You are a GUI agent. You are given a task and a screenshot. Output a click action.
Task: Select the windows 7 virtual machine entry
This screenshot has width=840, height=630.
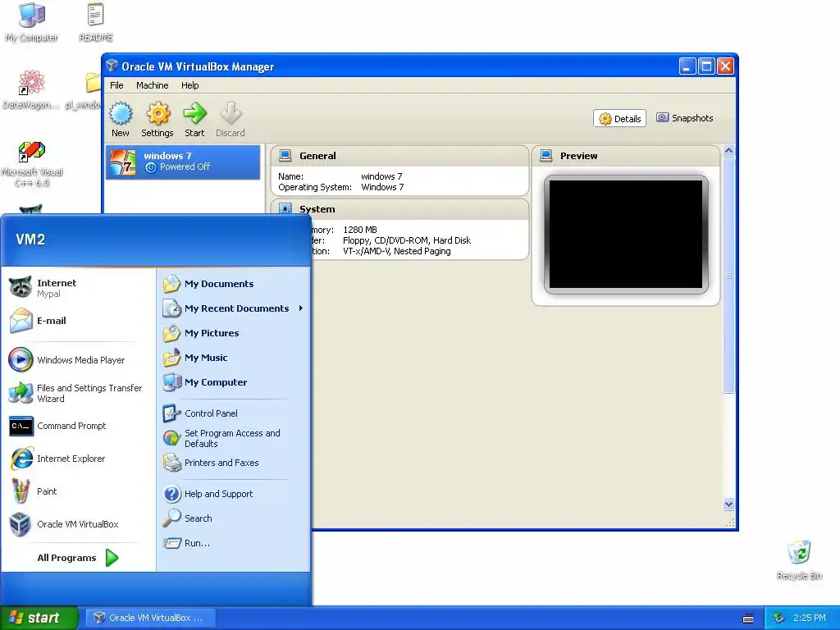(x=183, y=162)
